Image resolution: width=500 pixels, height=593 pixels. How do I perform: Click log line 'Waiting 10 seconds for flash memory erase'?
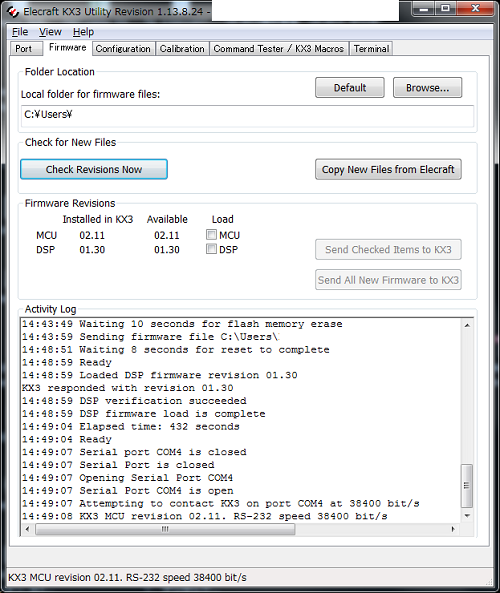point(182,324)
